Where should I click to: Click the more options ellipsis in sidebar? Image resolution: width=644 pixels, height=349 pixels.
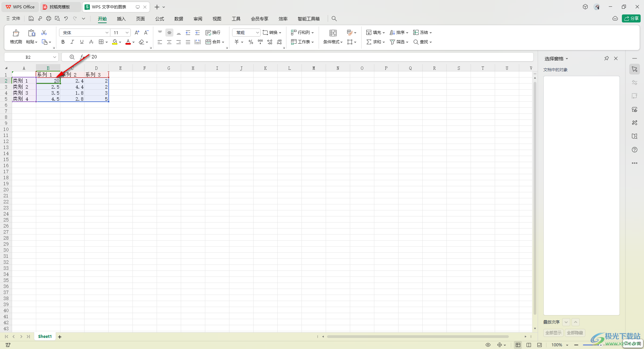635,163
